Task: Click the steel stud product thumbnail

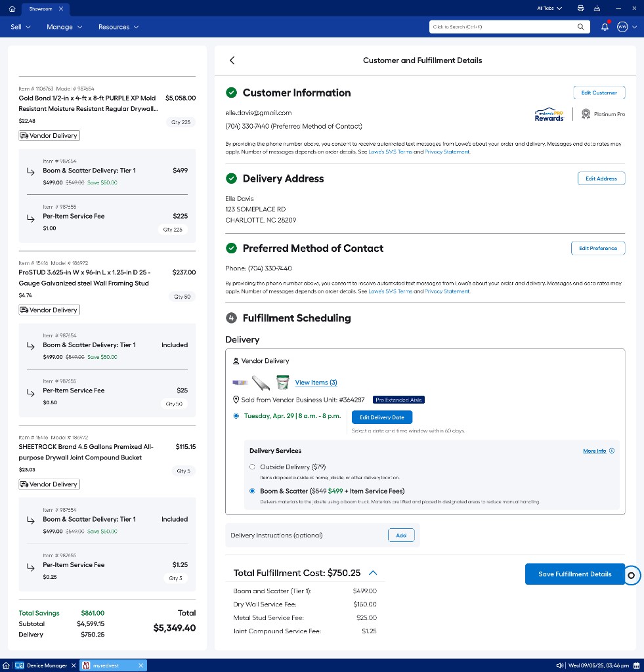Action: [261, 383]
